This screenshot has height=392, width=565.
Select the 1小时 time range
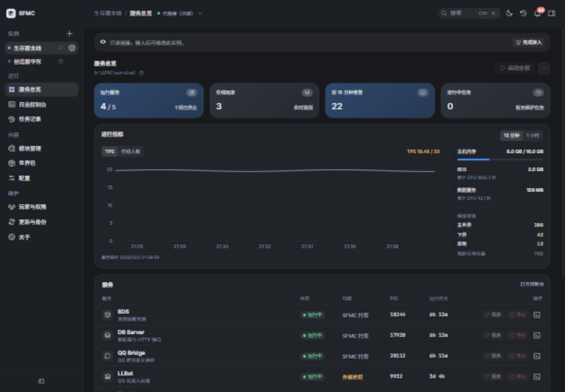click(532, 135)
